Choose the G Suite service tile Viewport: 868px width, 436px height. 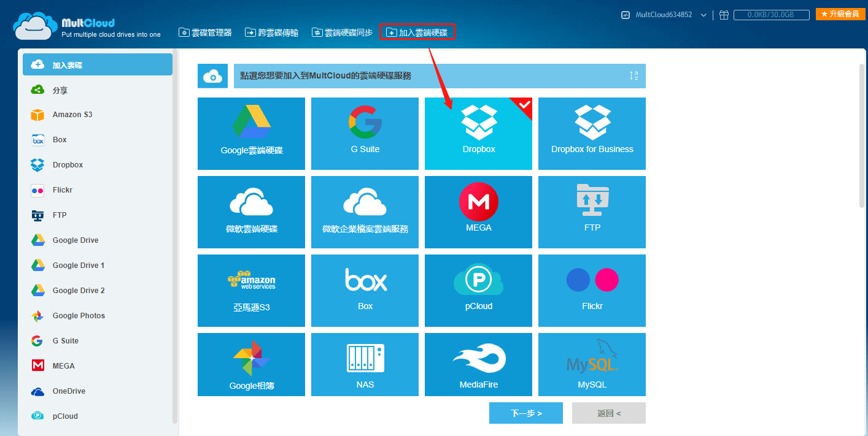(365, 134)
